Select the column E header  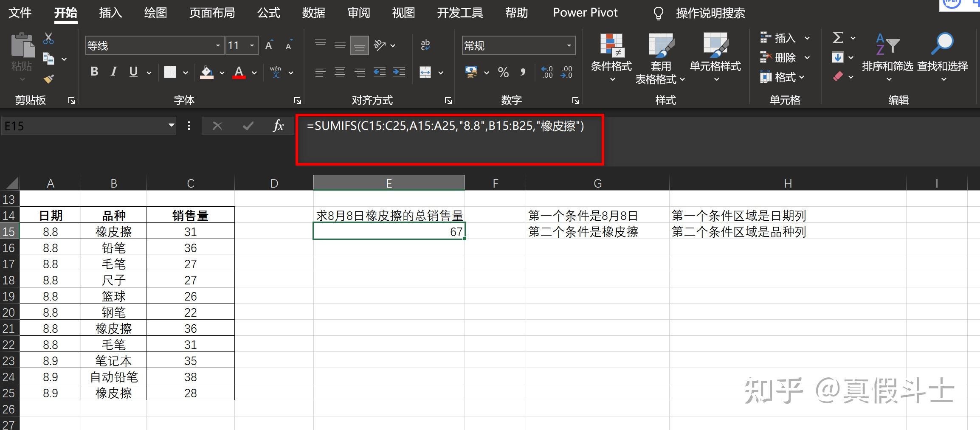[389, 183]
